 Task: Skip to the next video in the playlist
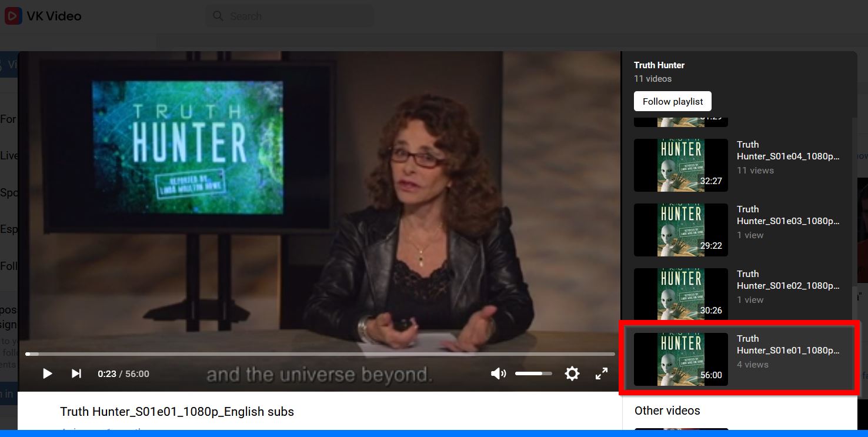[76, 373]
